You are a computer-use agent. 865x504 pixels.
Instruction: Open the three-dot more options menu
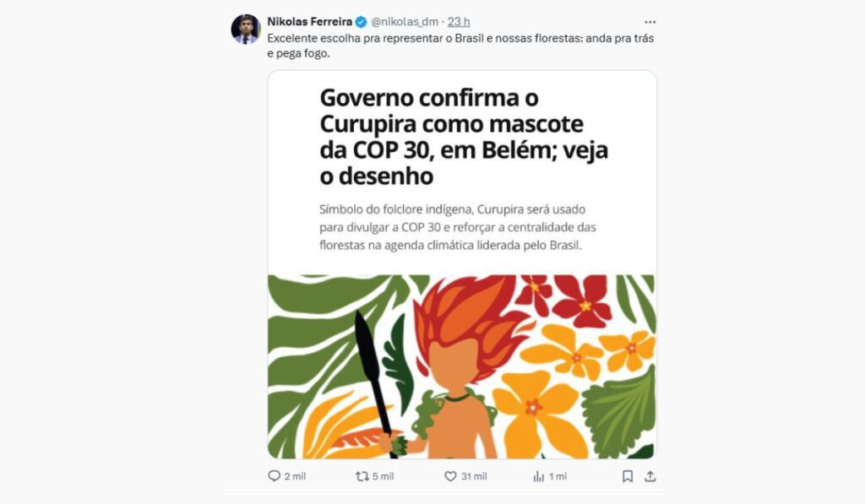tap(650, 22)
